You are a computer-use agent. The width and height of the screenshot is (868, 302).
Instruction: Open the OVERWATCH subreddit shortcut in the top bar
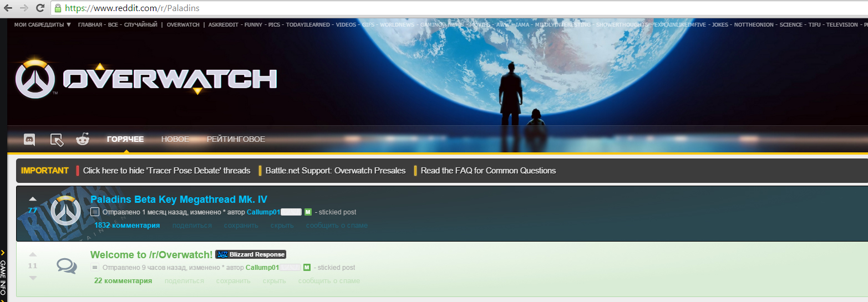click(x=183, y=24)
